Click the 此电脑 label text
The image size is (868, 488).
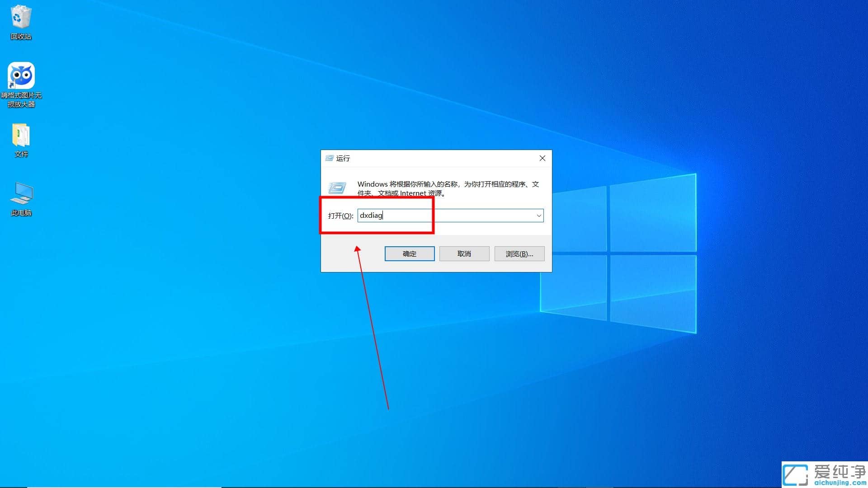21,213
